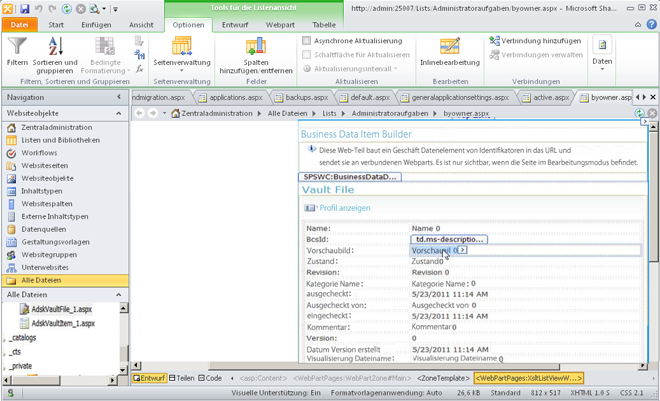The image size is (660, 401).
Task: Switch to Teilen split view
Action: (181, 378)
